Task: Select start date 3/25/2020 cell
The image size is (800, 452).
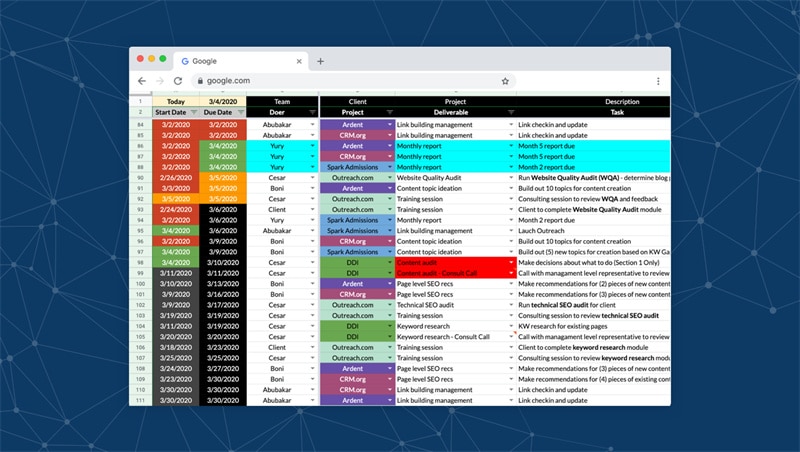Action: tap(176, 358)
